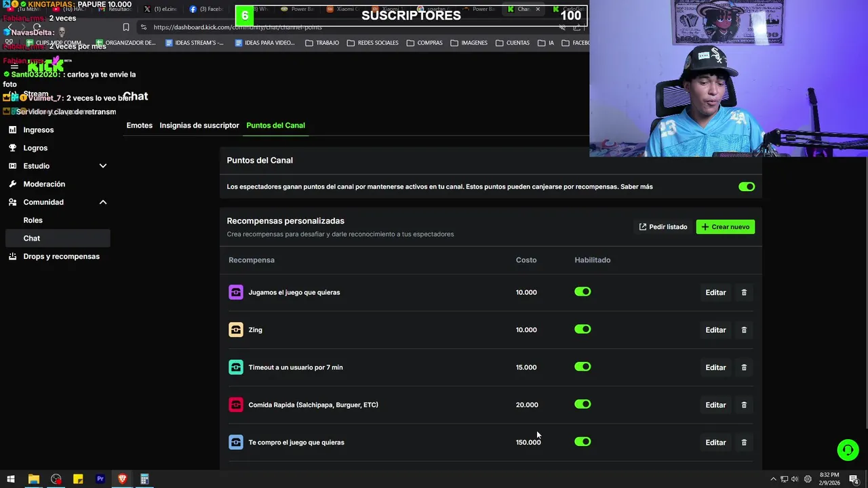Collapse the Comunidad sidebar section
The height and width of the screenshot is (488, 868).
[103, 202]
